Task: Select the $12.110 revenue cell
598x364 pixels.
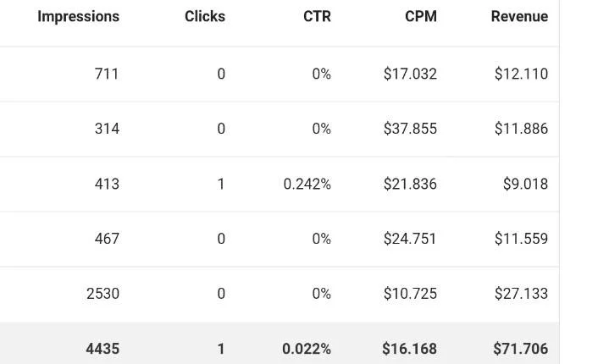Action: click(521, 74)
